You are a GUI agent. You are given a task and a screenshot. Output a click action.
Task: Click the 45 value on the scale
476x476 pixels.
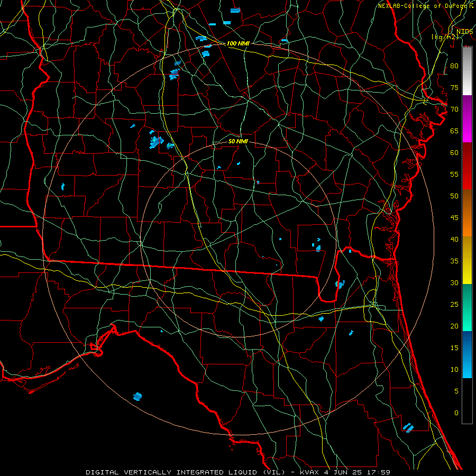454,218
